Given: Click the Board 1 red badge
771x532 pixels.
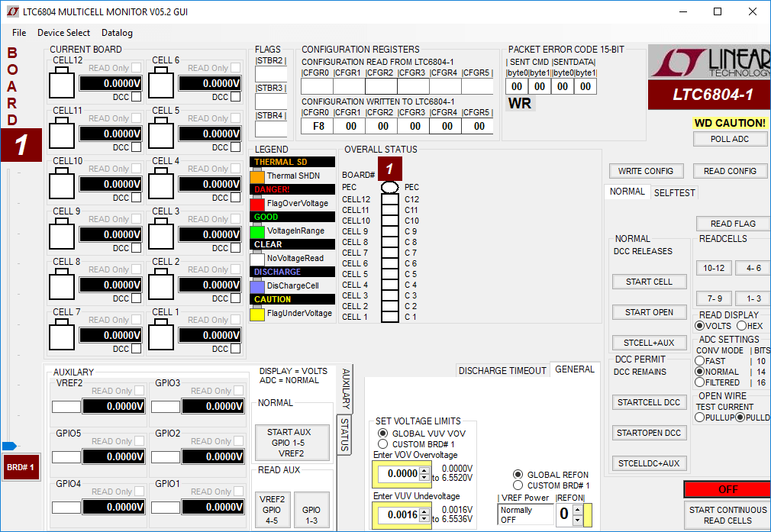Looking at the screenshot, I should pos(21,145).
